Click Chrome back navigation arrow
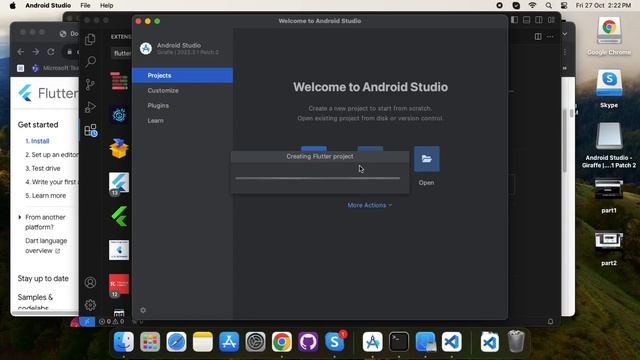Screen dimensions: 640x360 coord(21,52)
